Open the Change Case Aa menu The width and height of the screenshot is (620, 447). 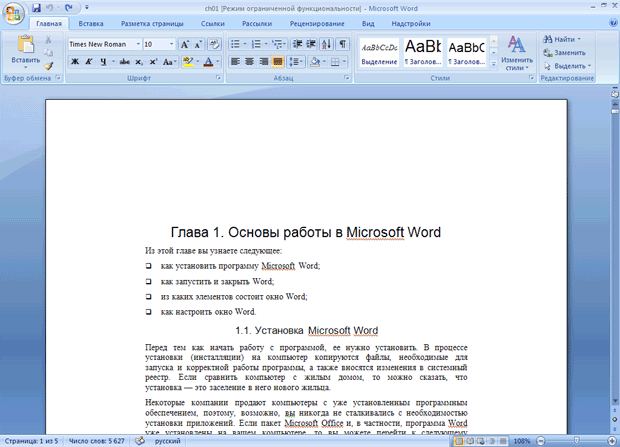tap(169, 62)
